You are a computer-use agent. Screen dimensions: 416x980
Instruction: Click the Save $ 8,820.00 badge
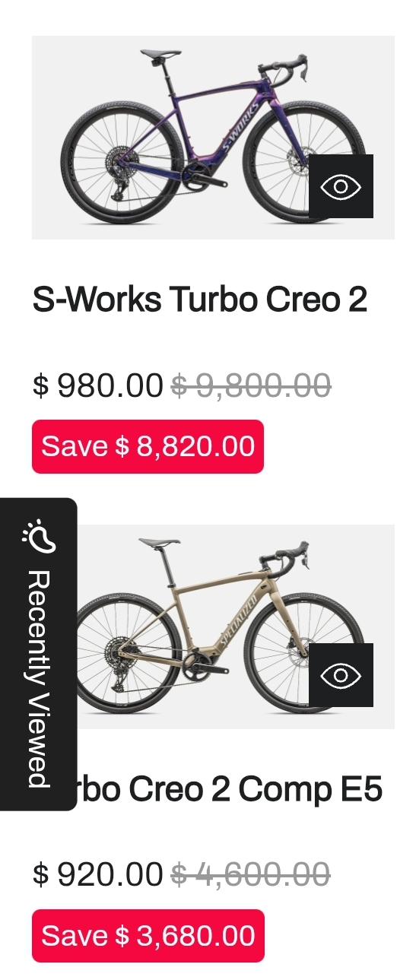(148, 446)
